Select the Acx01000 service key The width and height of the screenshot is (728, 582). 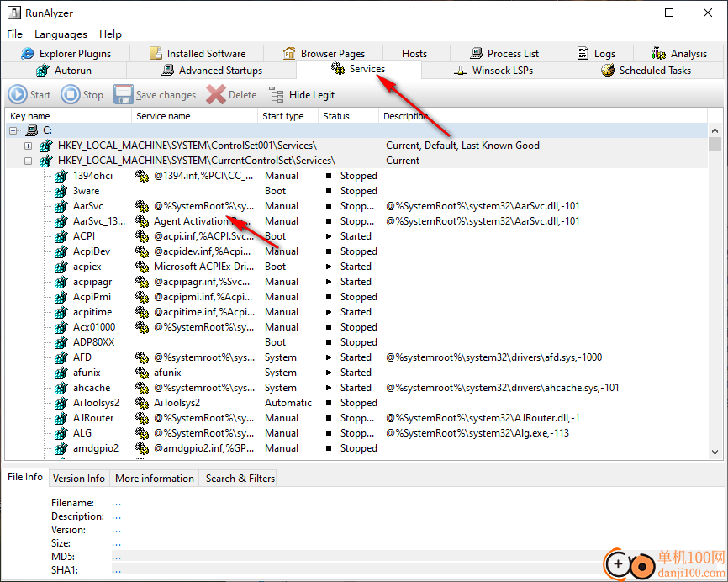(94, 327)
